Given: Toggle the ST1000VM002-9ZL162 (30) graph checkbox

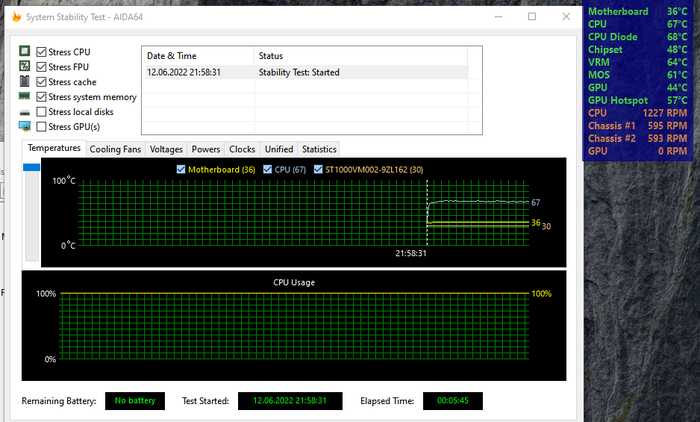Looking at the screenshot, I should (318, 169).
